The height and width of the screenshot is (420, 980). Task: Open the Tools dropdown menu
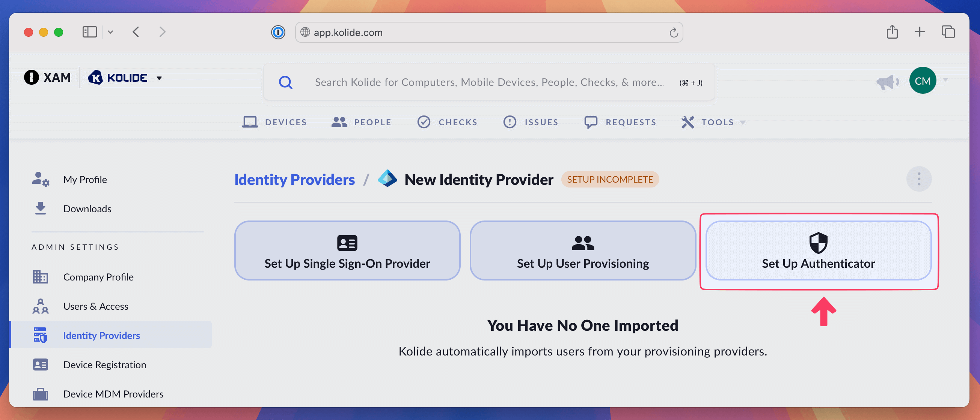pyautogui.click(x=713, y=122)
